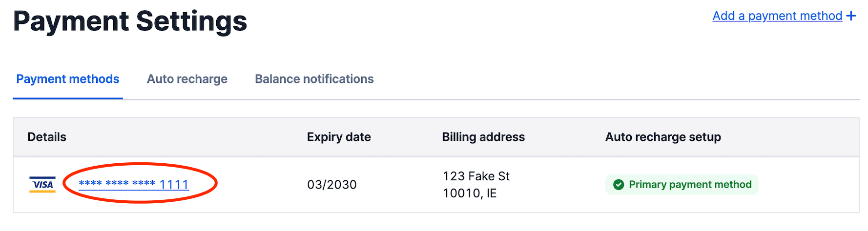
Task: Click the 123 Fake St address line
Action: [476, 176]
